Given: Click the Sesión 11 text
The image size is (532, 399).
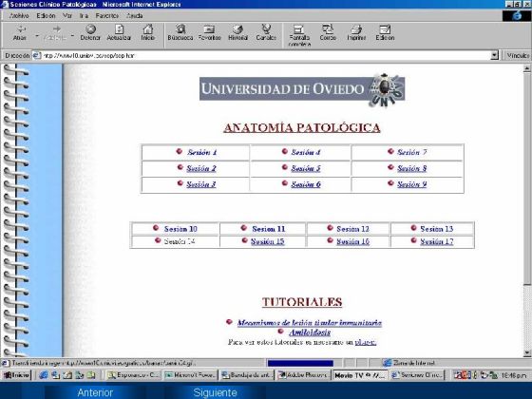Looking at the screenshot, I should coord(268,229).
